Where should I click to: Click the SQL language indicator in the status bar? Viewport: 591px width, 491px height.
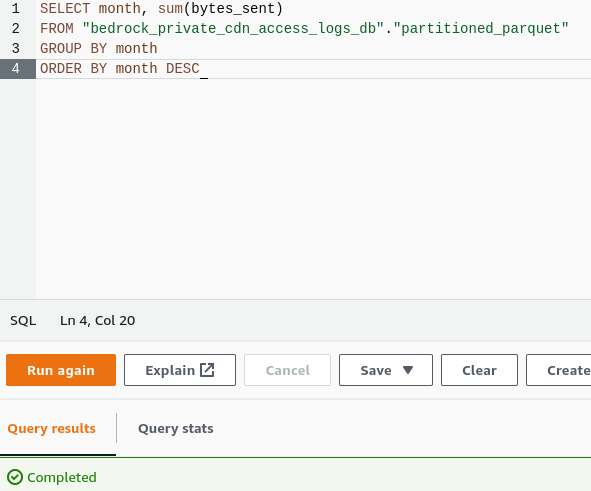(x=23, y=321)
